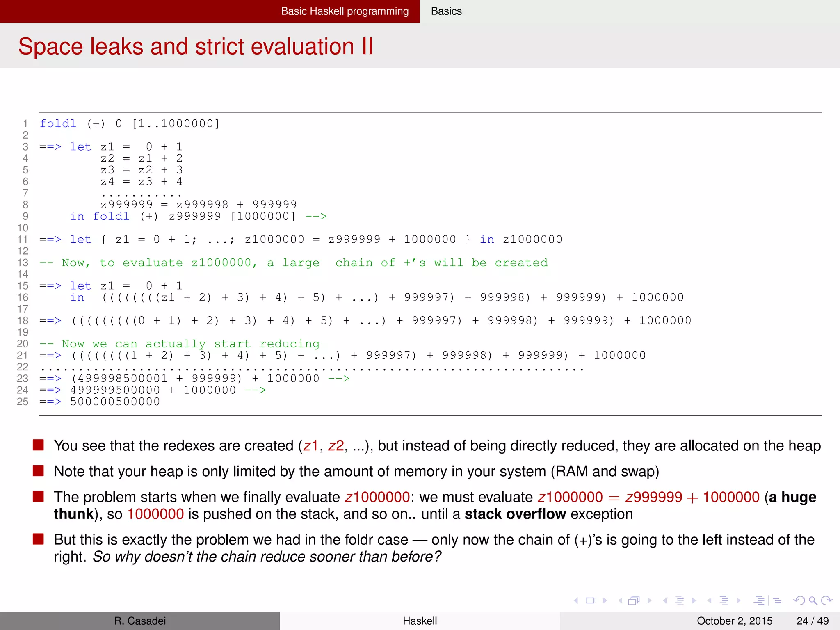
Task: Click the go-forward redo arrow icon
Action: [x=827, y=600]
